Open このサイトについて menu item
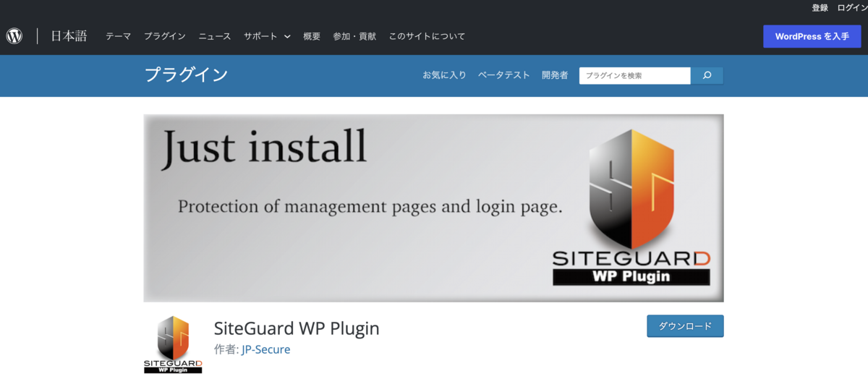Viewport: 868px width, 392px height. pyautogui.click(x=427, y=36)
